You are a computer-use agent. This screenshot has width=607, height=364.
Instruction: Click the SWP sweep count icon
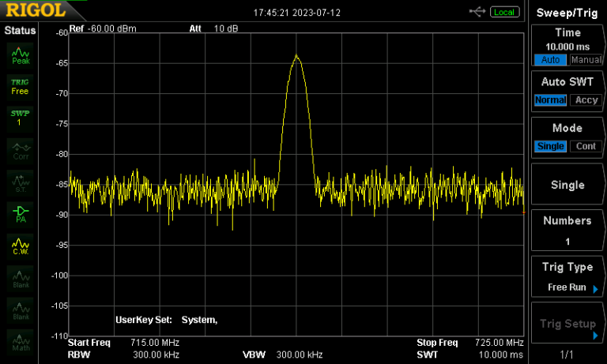[x=20, y=118]
